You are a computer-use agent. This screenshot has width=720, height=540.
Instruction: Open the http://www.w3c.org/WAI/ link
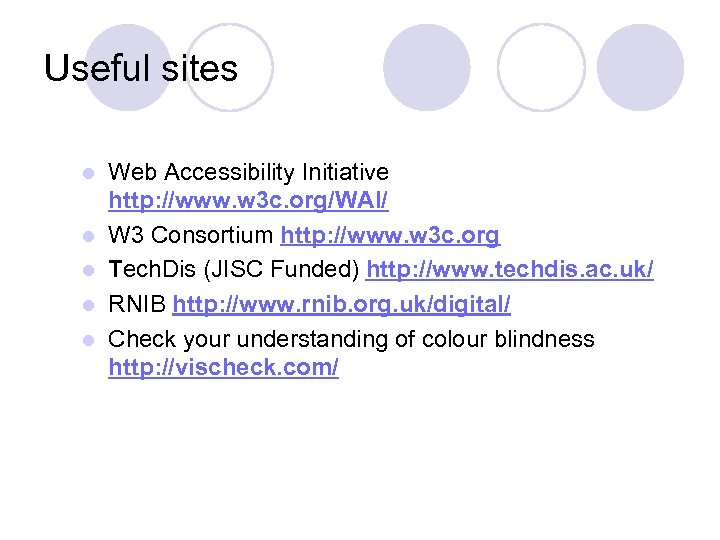(x=248, y=202)
